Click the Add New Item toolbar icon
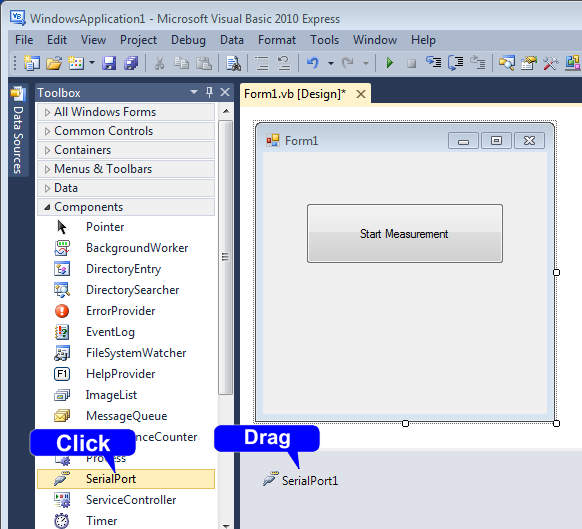This screenshot has width=582, height=529. (x=76, y=63)
